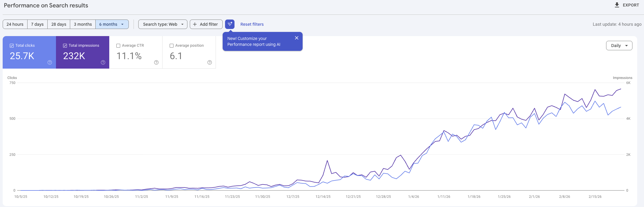This screenshot has height=207, width=644.
Task: Open help icon for Total clicks
Action: click(50, 62)
